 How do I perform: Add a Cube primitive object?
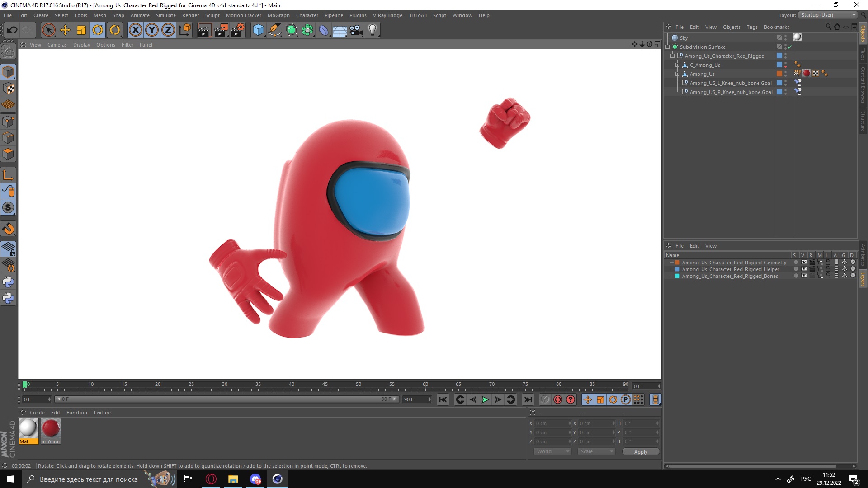pyautogui.click(x=258, y=30)
